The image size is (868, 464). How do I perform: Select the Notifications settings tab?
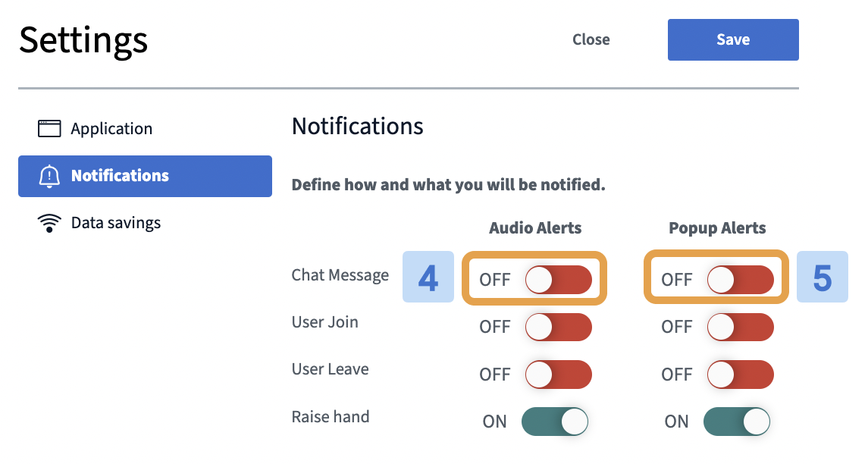coord(145,176)
